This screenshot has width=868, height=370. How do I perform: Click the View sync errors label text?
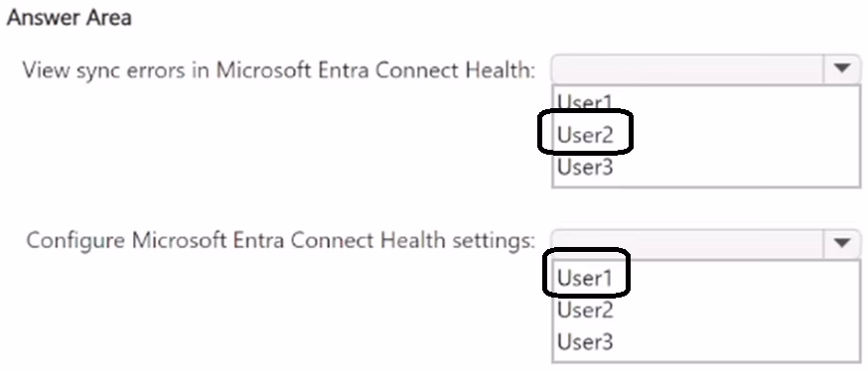tap(279, 70)
